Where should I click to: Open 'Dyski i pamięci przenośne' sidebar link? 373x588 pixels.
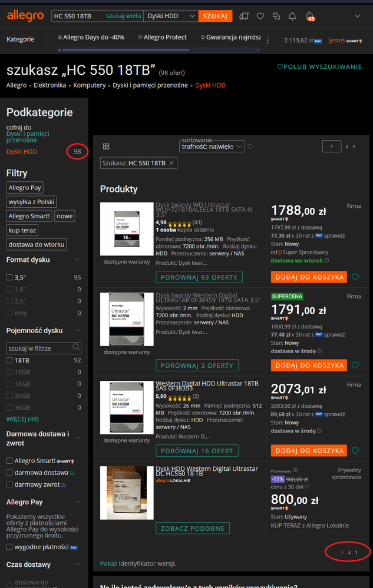click(x=28, y=137)
